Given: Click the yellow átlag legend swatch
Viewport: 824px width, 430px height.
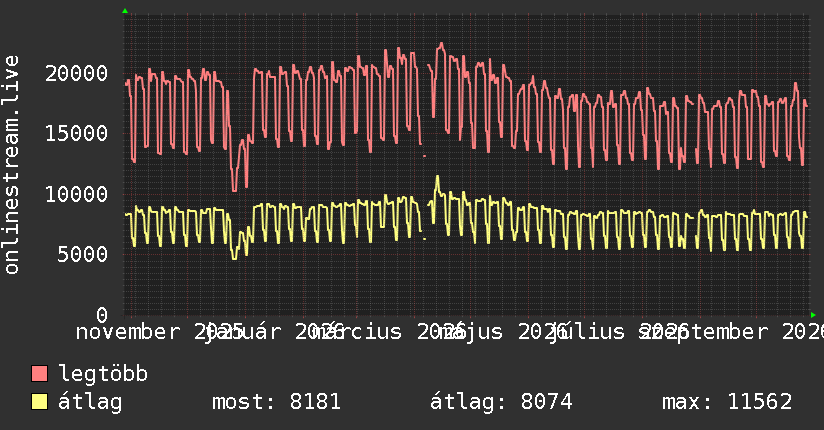Looking at the screenshot, I should (x=39, y=401).
